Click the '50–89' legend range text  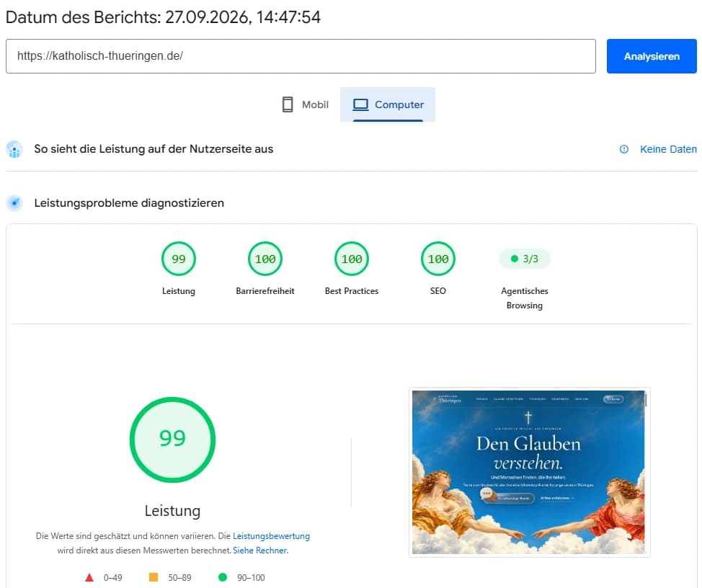[x=179, y=578]
